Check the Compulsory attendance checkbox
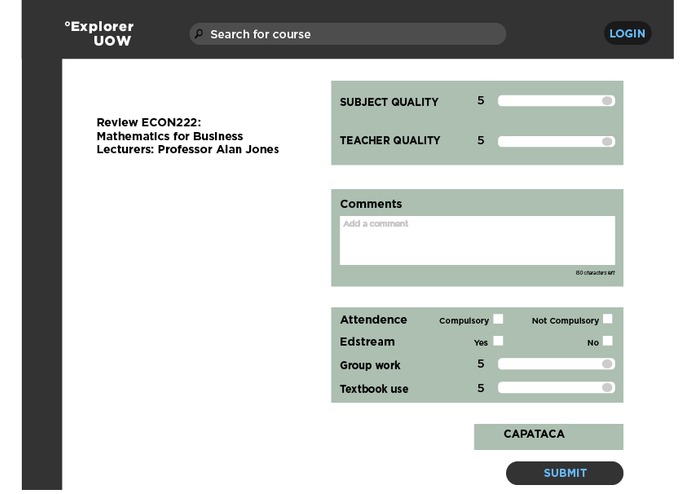Screen dimensions: 695x494 point(498,319)
